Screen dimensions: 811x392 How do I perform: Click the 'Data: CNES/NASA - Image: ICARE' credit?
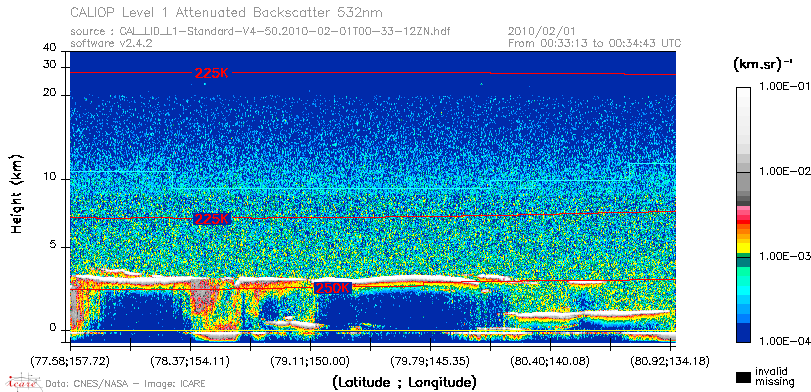(x=126, y=384)
